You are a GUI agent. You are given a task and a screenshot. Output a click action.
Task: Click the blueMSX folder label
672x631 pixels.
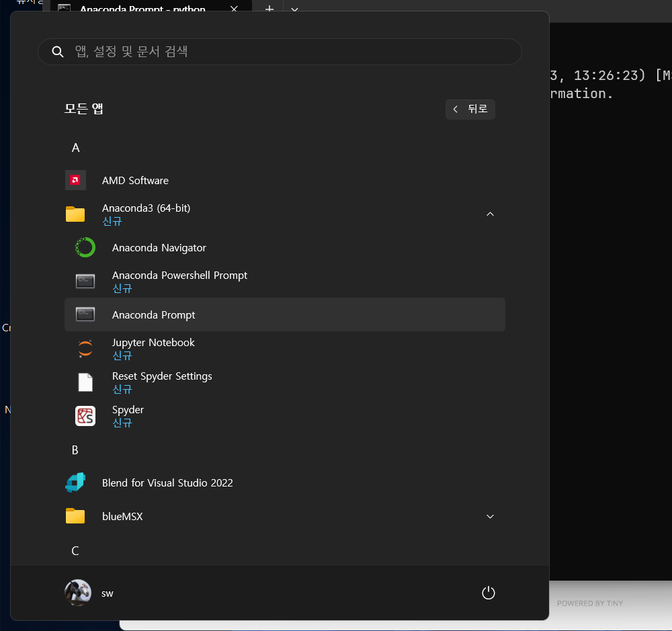(x=122, y=517)
